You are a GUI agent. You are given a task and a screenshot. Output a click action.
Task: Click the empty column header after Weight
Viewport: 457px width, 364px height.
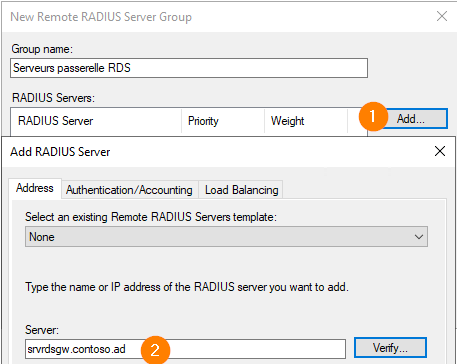click(357, 121)
